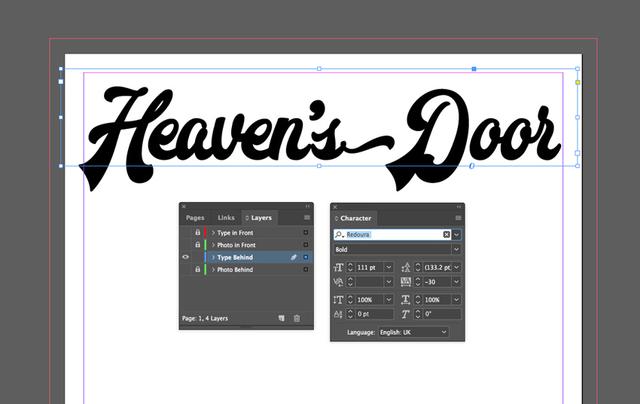
Task: Click the font size stepper arrows
Action: pos(350,267)
